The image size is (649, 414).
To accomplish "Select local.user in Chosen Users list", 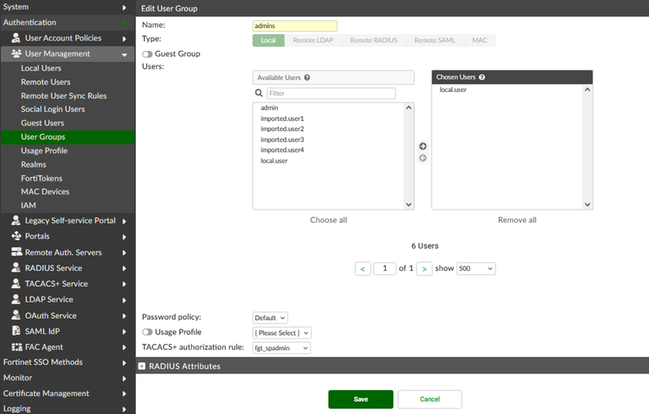I will pyautogui.click(x=453, y=89).
